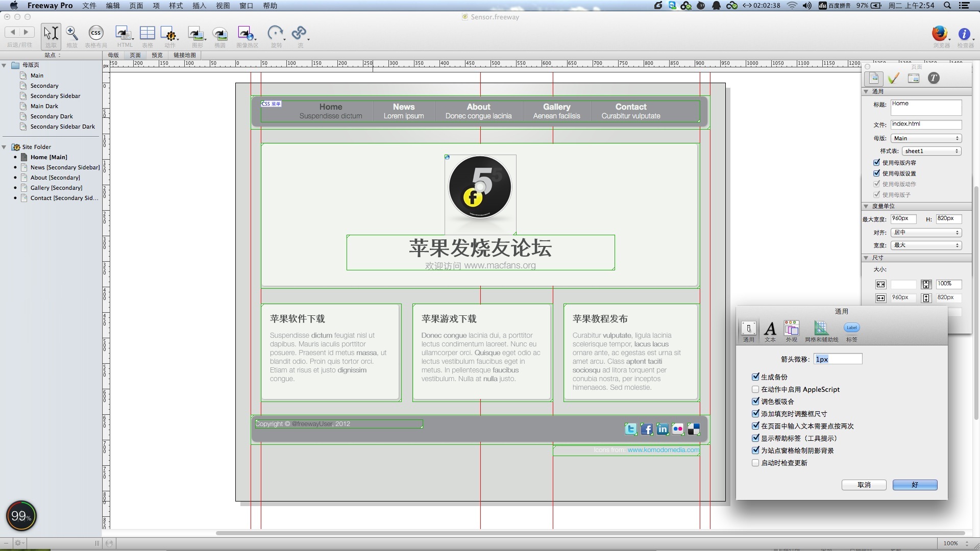Open the Text tab in preferences dialog

770,330
